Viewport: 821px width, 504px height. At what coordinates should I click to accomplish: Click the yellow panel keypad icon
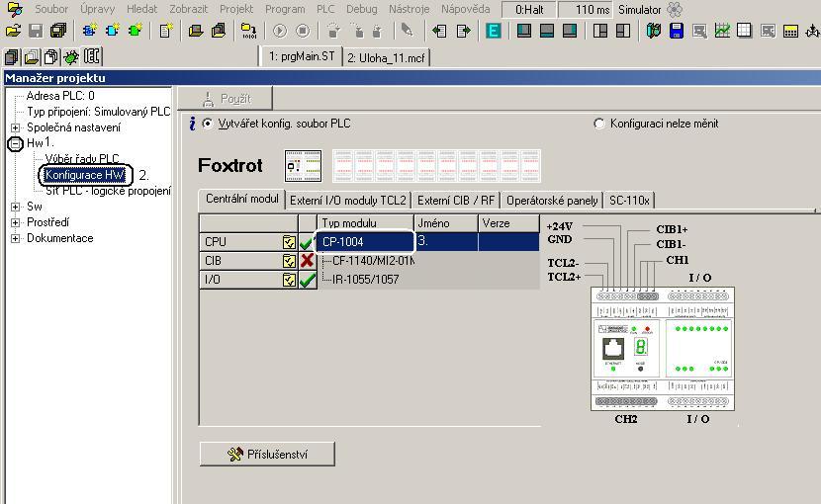pos(790,32)
